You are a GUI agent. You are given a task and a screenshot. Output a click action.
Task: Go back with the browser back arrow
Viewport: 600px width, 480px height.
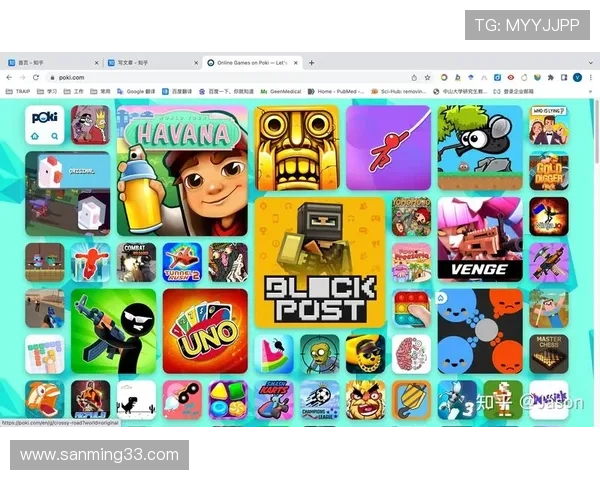[x=9, y=77]
